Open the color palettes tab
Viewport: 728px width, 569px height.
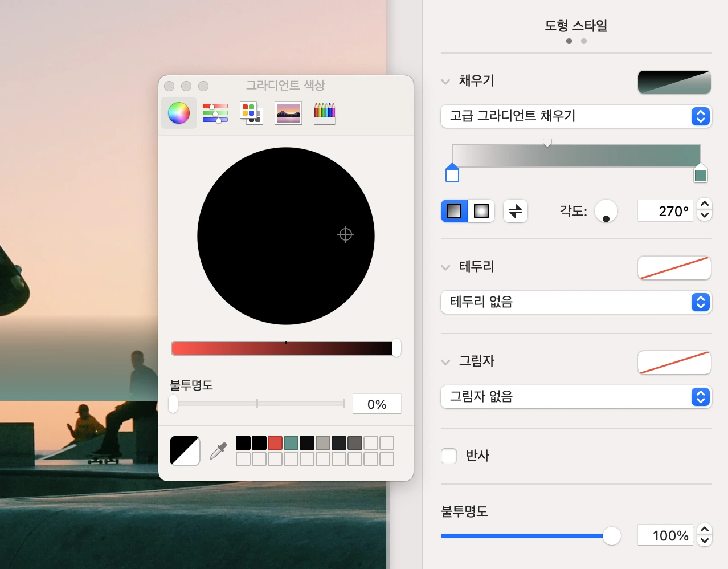pos(251,113)
